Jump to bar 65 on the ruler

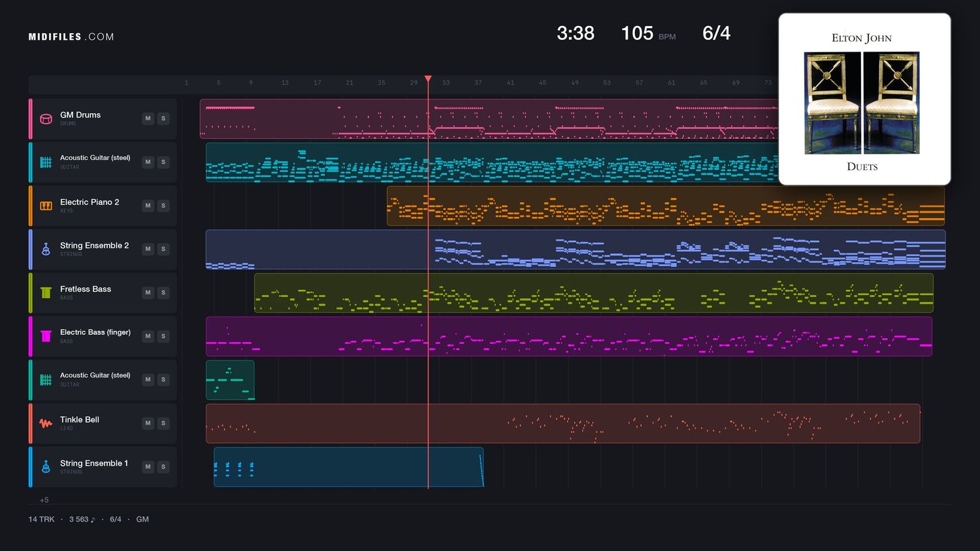tap(704, 83)
